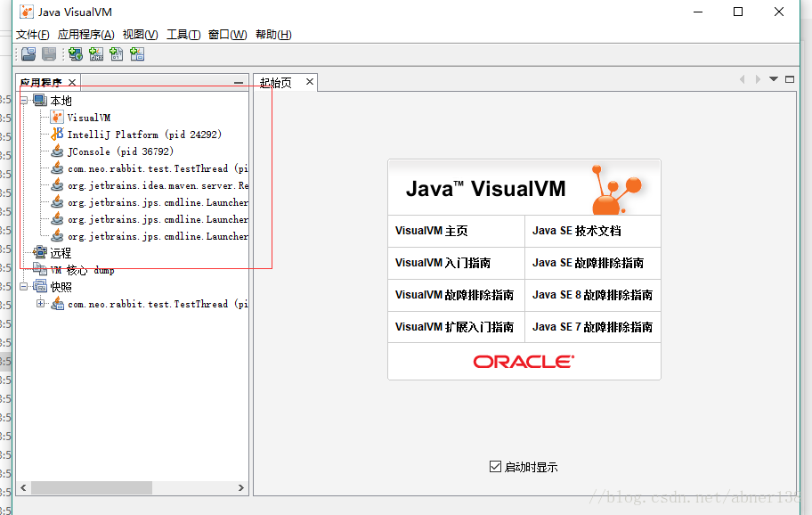The height and width of the screenshot is (515, 812).
Task: Open the VisualVM 故障排除指南 link
Action: (x=456, y=295)
